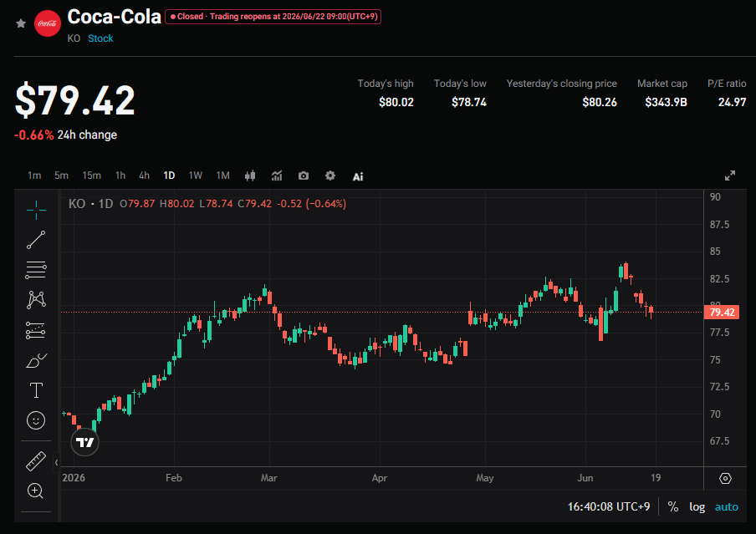Open the candlestick chart type selector
The image size is (756, 534).
tap(250, 176)
